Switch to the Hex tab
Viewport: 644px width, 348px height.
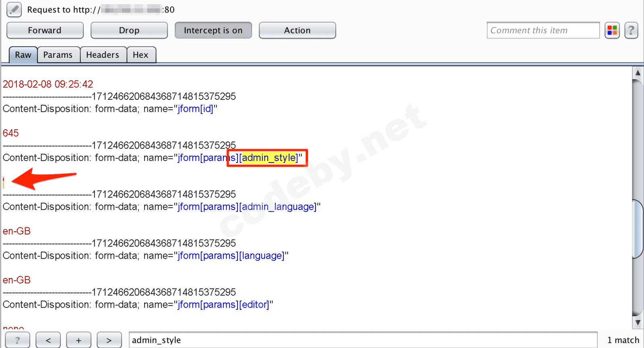pos(140,55)
